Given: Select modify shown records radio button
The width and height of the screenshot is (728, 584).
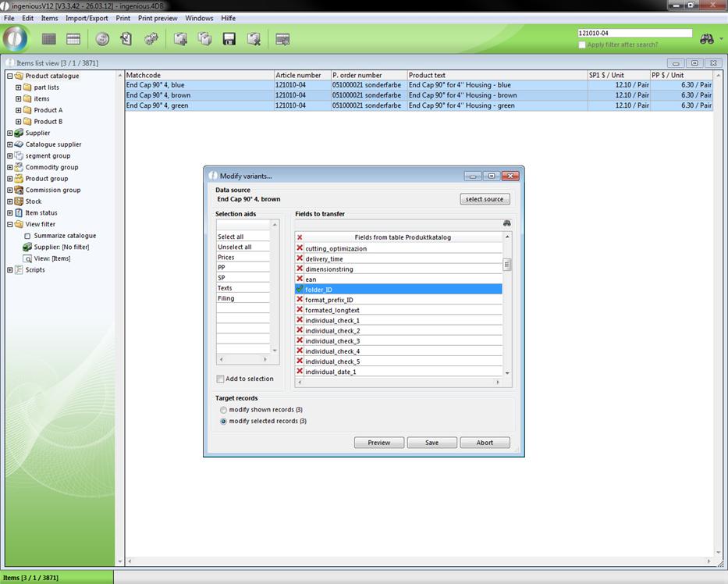Looking at the screenshot, I should coord(224,410).
